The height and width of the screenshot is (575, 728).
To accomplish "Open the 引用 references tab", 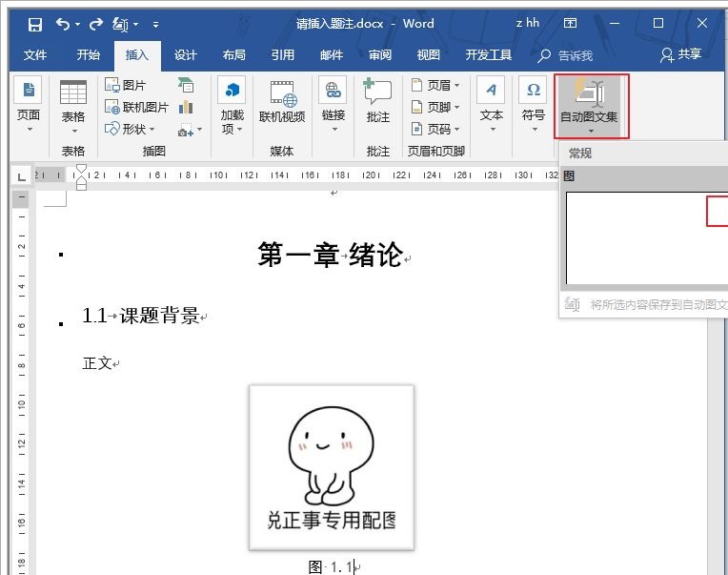I will tap(282, 55).
